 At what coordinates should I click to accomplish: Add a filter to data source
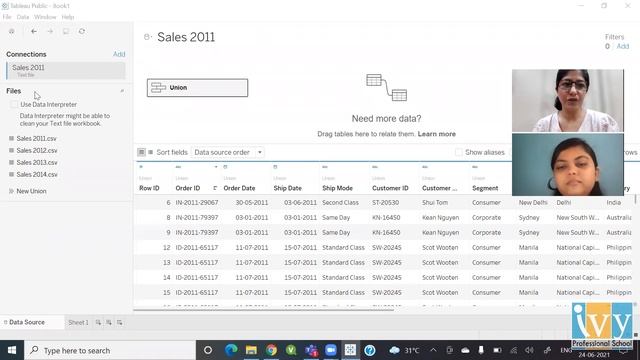click(x=622, y=46)
